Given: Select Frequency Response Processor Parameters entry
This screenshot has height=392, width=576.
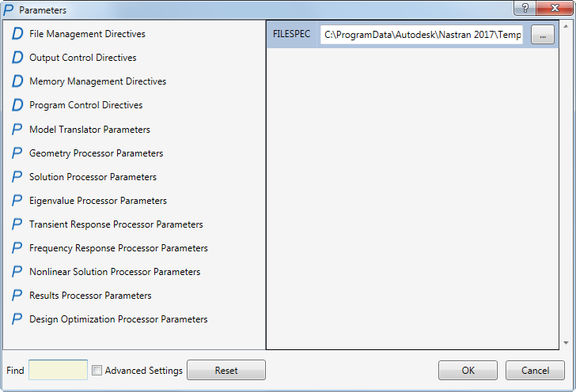Looking at the screenshot, I should 118,248.
